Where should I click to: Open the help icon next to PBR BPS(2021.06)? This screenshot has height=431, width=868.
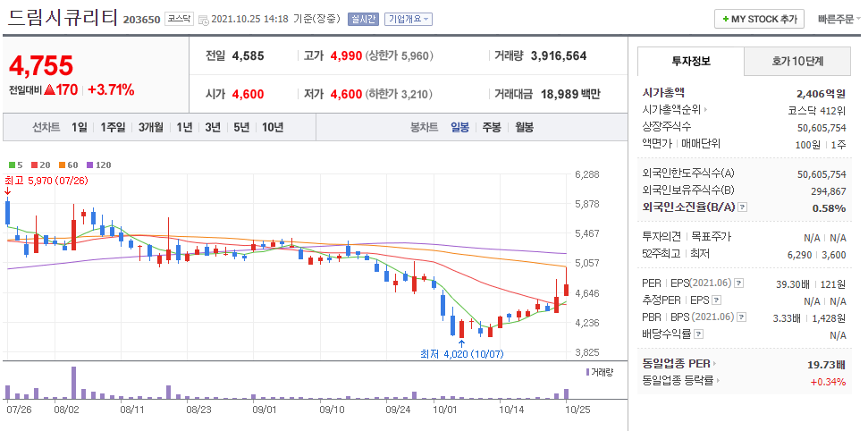click(740, 317)
